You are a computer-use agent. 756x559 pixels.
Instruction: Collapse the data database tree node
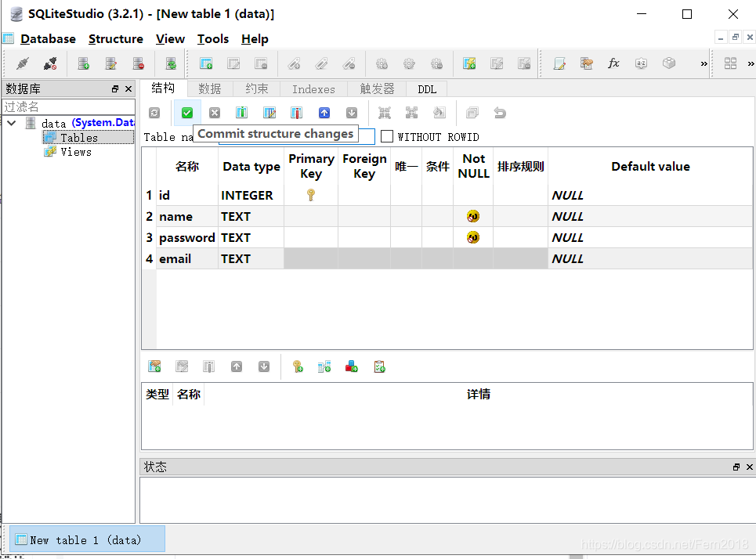click(12, 123)
